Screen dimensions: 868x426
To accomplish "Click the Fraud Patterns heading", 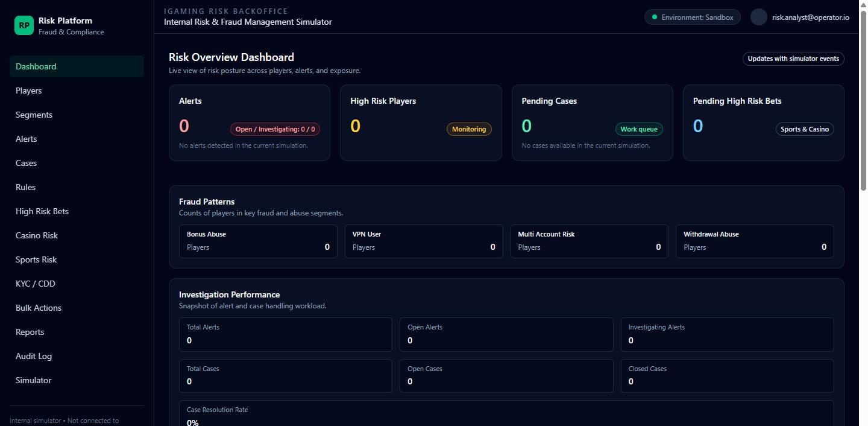I will click(x=207, y=202).
